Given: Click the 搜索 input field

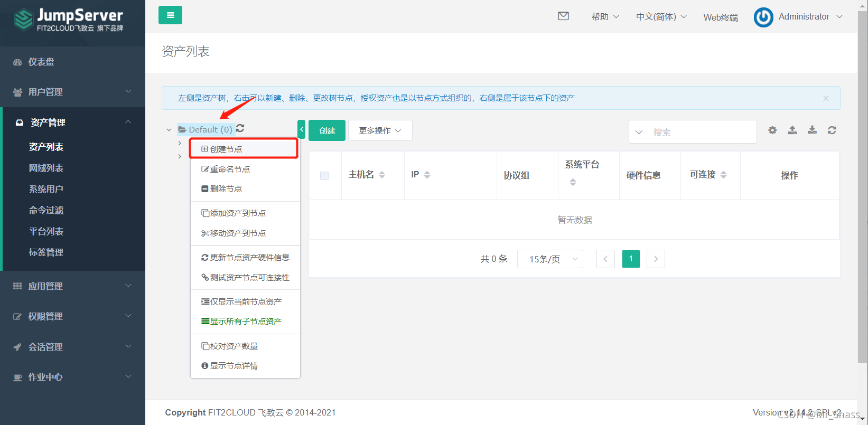Looking at the screenshot, I should (702, 132).
